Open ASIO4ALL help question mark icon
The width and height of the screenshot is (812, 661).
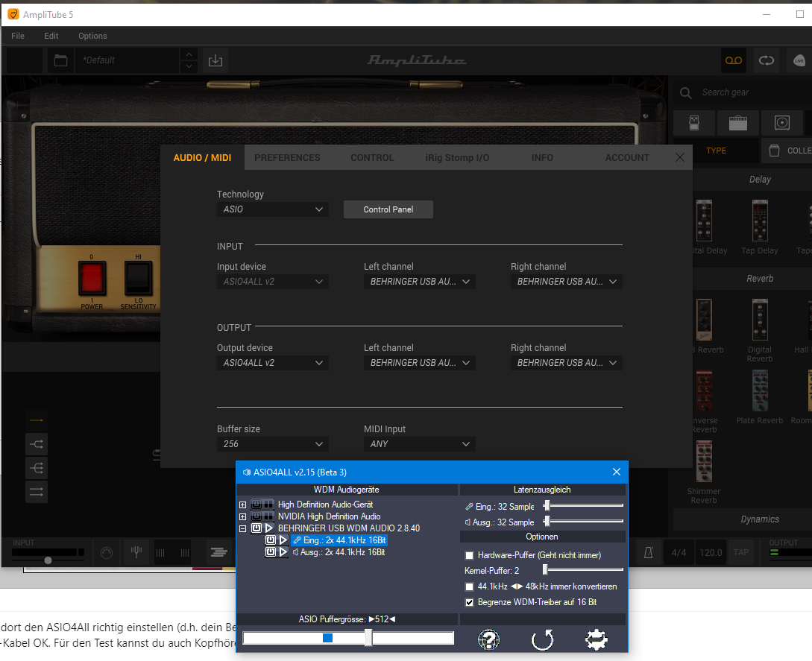pos(488,640)
